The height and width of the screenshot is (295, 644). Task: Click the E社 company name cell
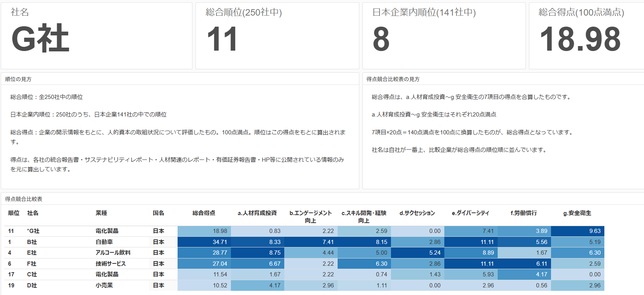(32, 253)
